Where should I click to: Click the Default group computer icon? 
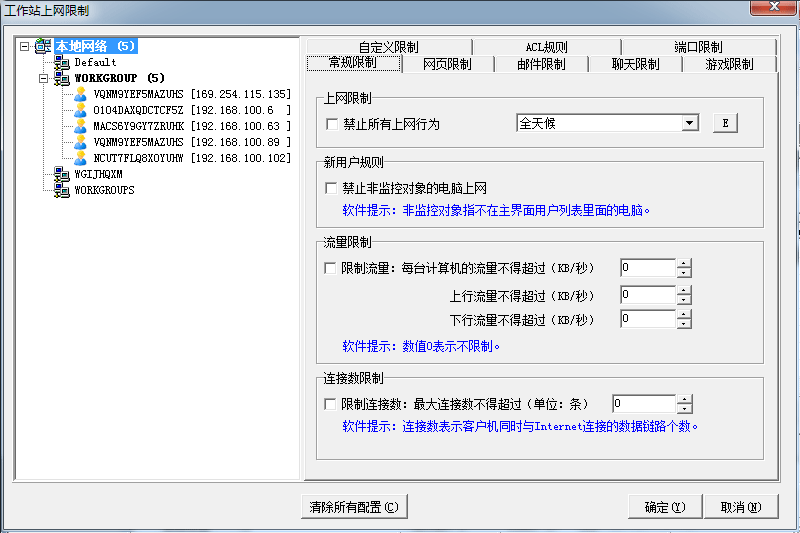[x=62, y=62]
